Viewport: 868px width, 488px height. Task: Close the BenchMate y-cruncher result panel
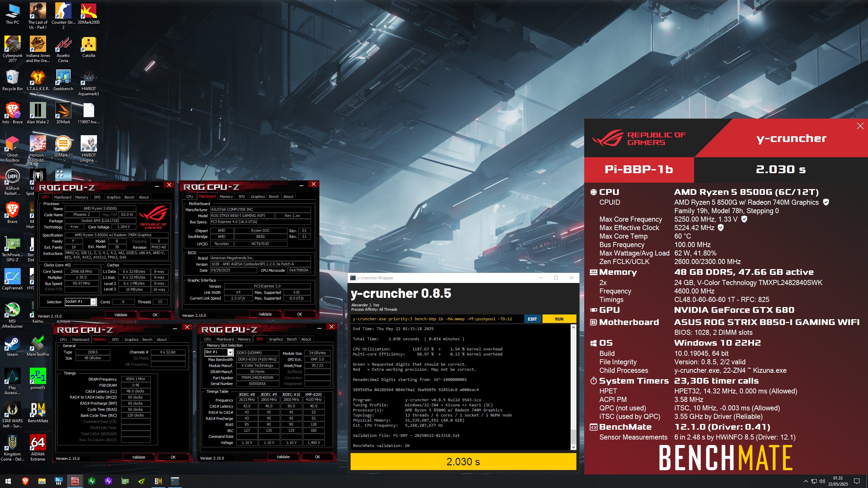[860, 126]
